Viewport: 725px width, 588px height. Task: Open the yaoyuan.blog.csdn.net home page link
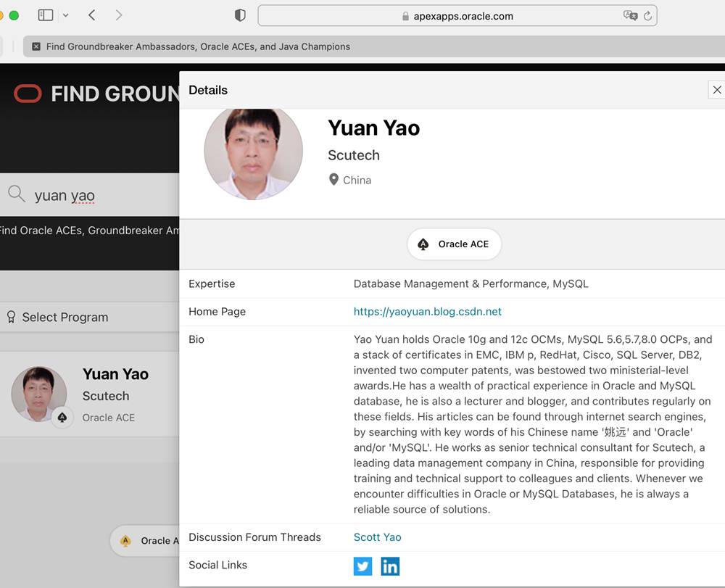[x=427, y=312]
